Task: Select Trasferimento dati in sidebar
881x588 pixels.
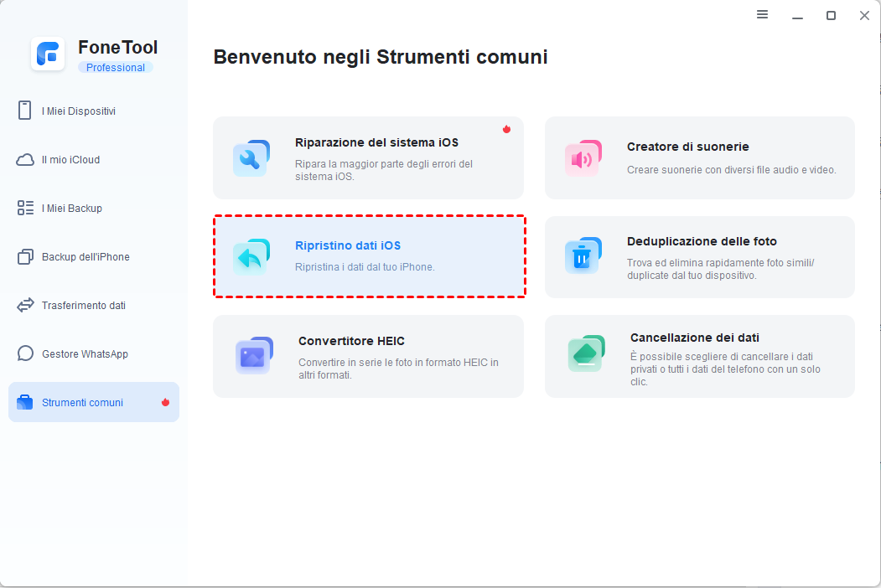Action: click(83, 305)
